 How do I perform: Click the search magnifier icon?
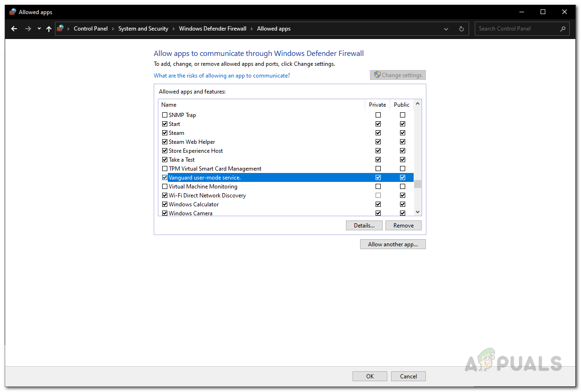click(x=563, y=29)
